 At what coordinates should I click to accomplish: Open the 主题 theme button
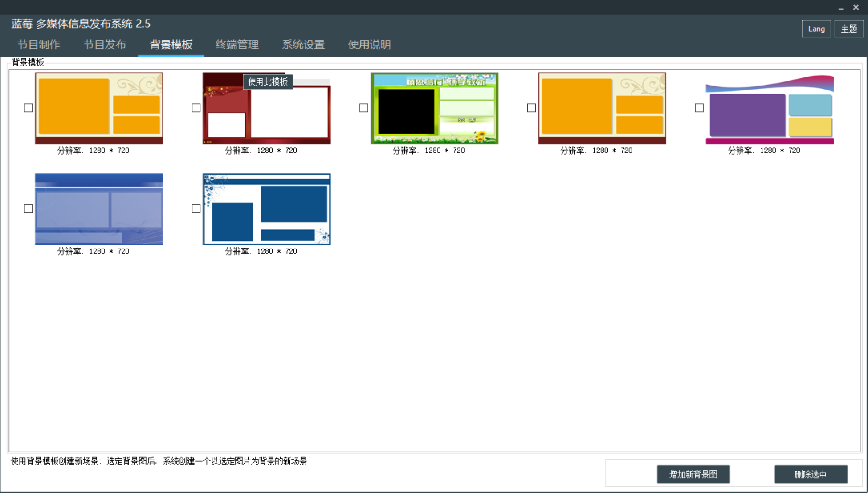click(x=848, y=29)
